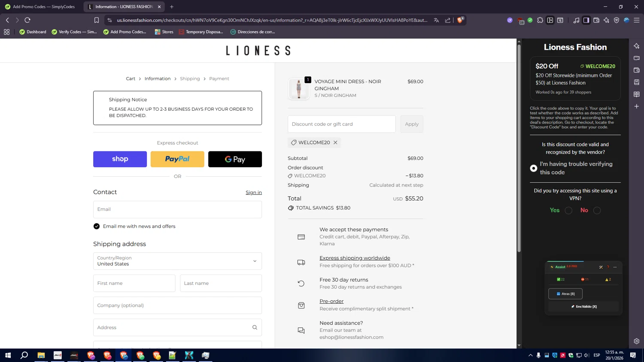The height and width of the screenshot is (362, 644).
Task: Open the Verify Codes bookmark
Action: pyautogui.click(x=74, y=32)
